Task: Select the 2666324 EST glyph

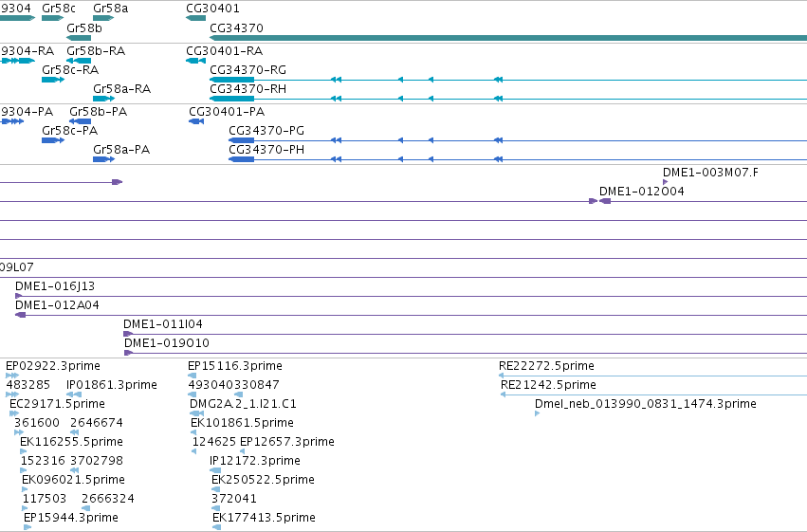Action: pos(86,508)
